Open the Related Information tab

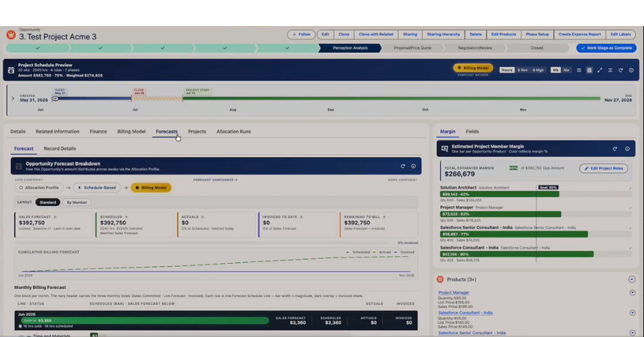(58, 132)
